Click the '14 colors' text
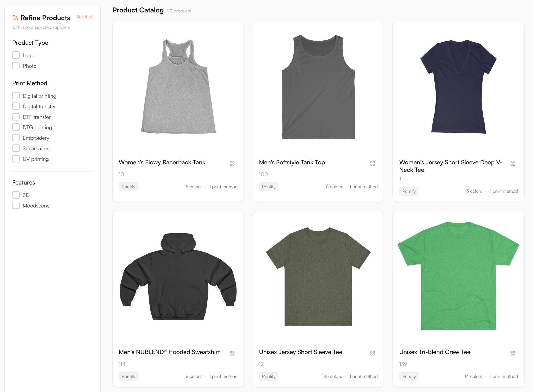The height and width of the screenshot is (392, 533). [x=473, y=376]
